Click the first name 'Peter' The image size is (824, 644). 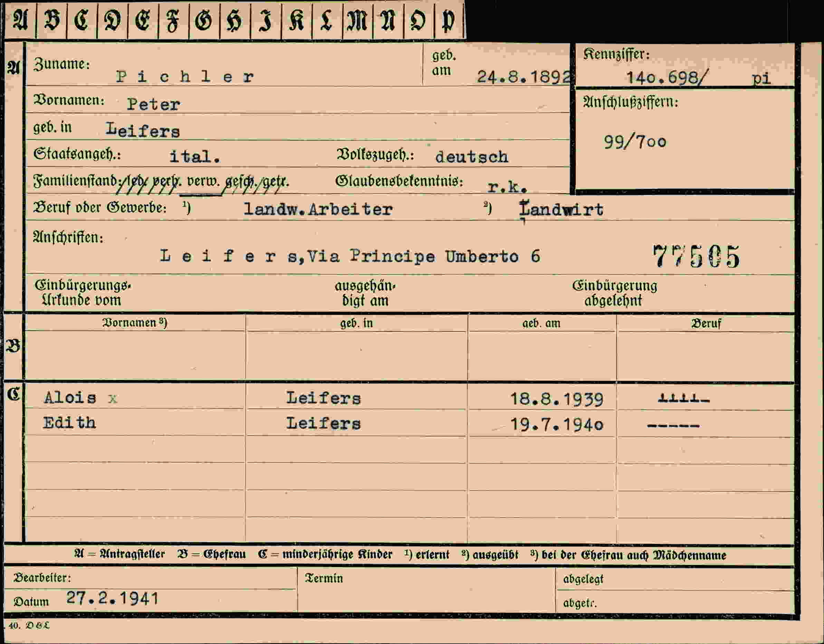[154, 104]
